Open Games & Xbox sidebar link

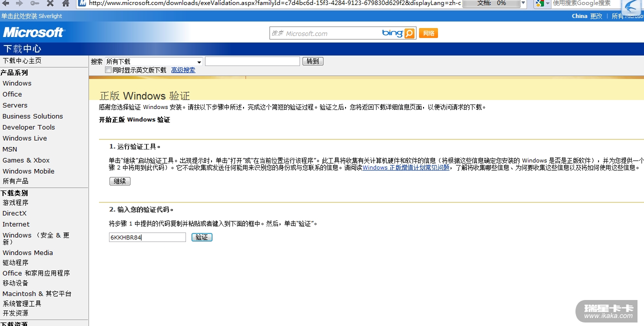point(26,160)
